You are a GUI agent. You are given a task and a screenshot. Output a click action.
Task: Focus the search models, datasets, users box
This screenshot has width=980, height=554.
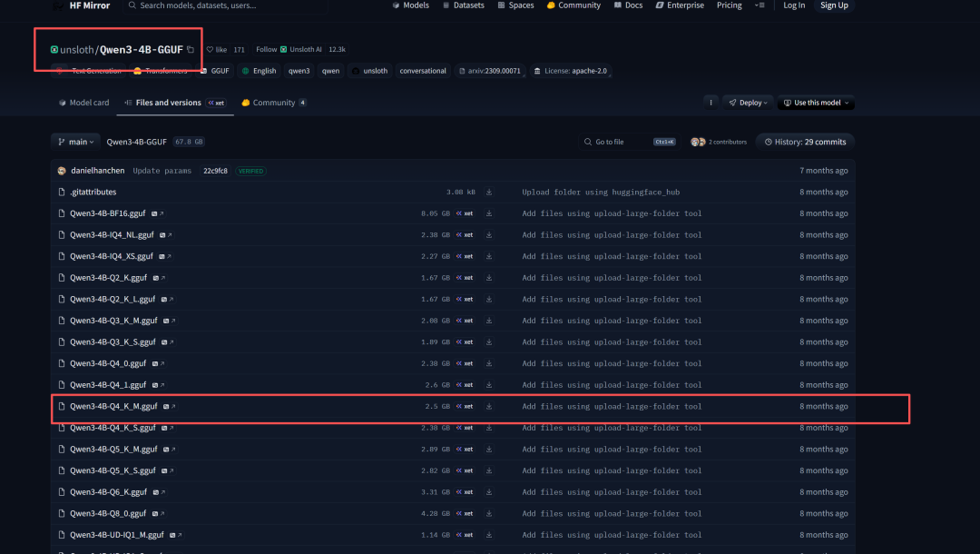coord(225,5)
